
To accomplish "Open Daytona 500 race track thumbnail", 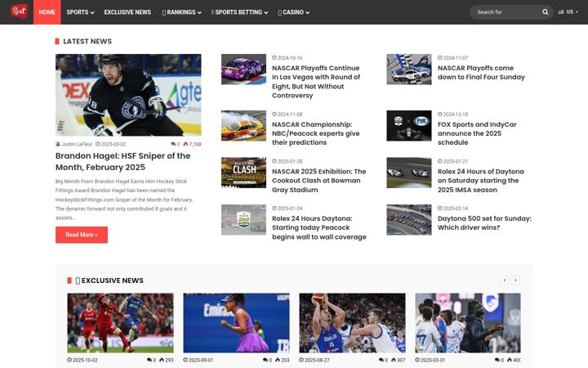I will point(409,220).
